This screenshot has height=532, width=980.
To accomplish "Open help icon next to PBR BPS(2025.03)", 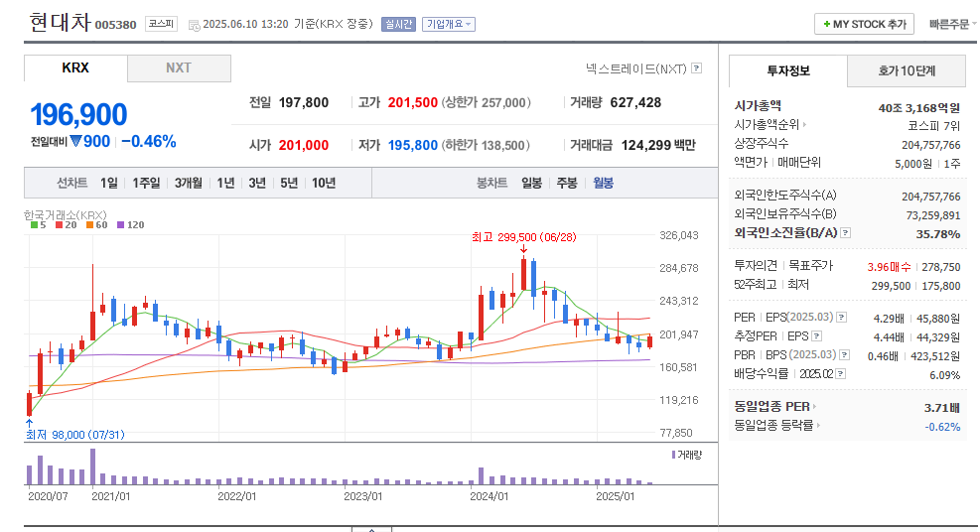I will (x=844, y=354).
